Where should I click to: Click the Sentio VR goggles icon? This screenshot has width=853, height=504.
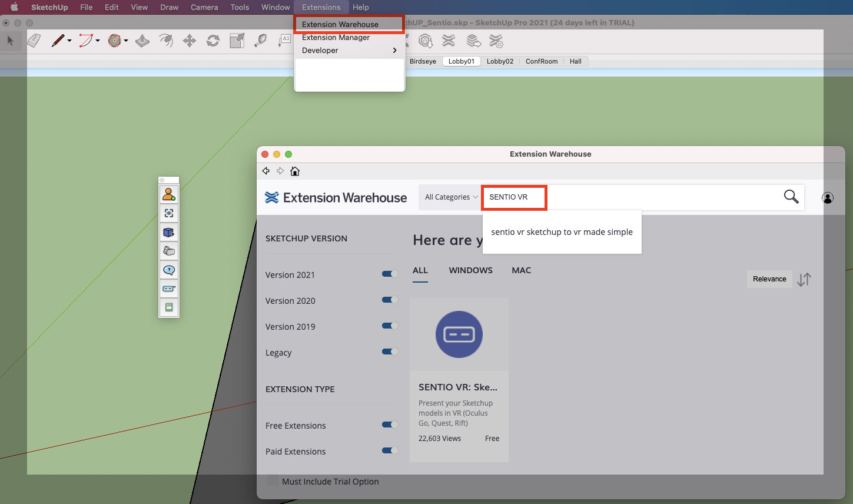pos(169,289)
